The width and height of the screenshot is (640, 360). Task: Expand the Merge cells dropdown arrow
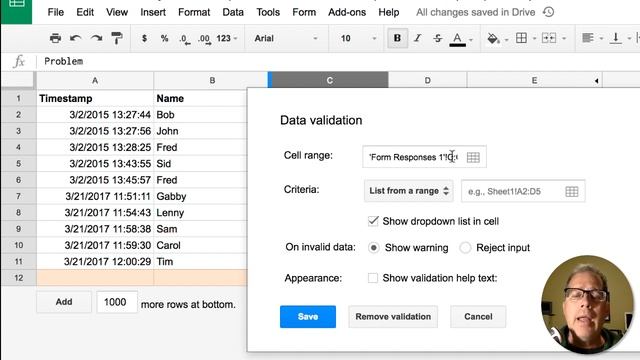tap(564, 39)
